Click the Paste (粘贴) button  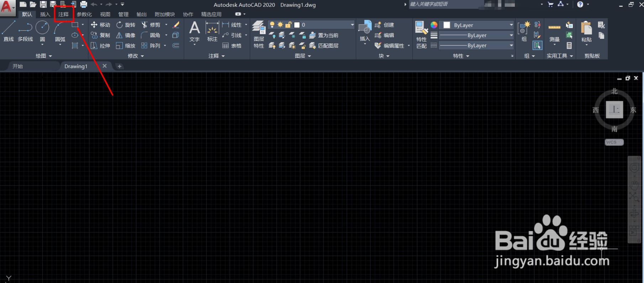(586, 32)
